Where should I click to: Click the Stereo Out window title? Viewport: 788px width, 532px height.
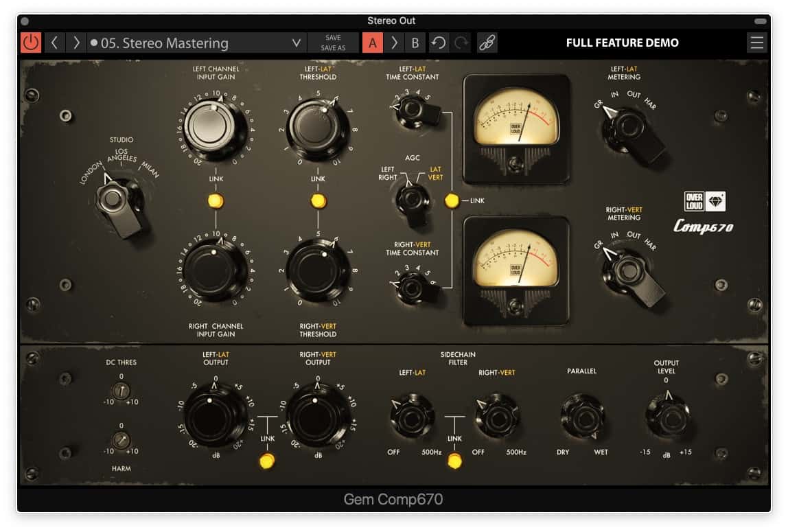pos(391,21)
